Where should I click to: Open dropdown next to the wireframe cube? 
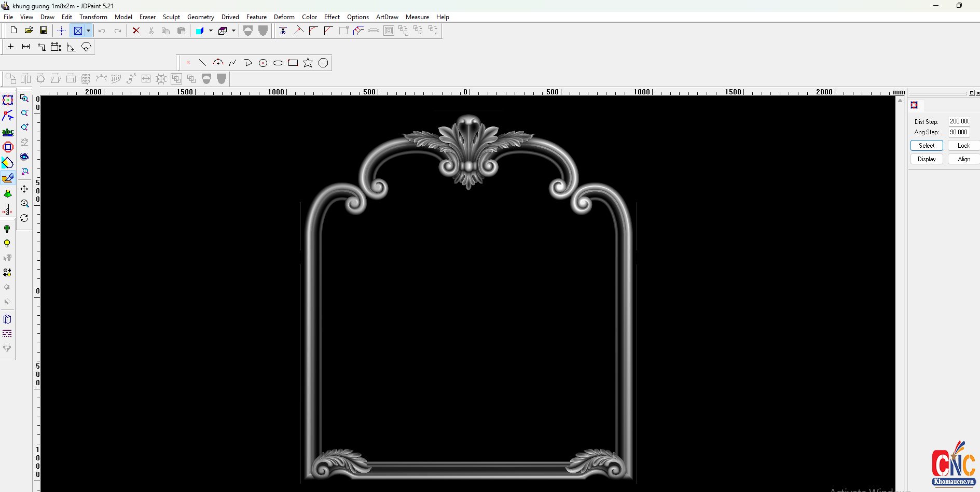[233, 31]
